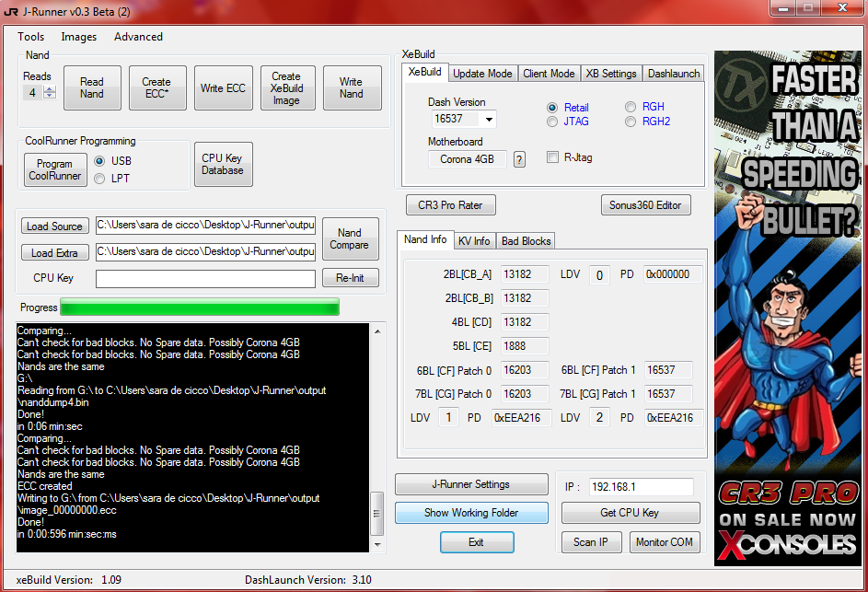Click the Create ECC button
Viewport: 868px width, 592px height.
tap(157, 87)
